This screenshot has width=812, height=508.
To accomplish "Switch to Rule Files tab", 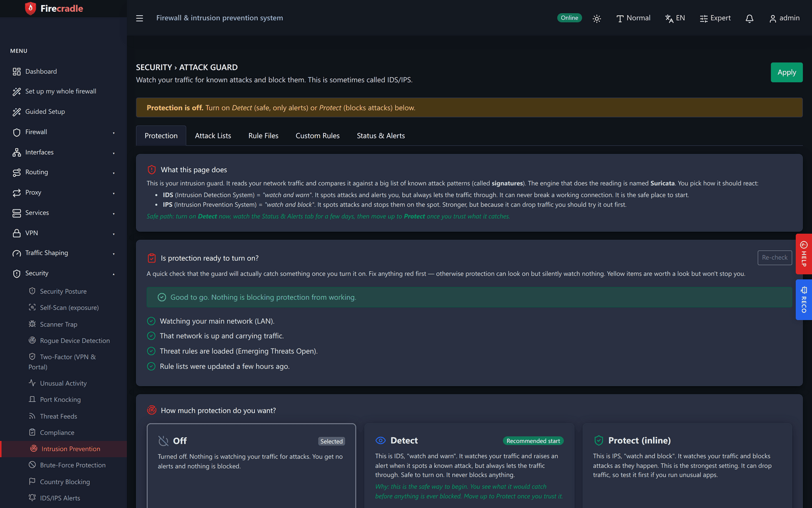I will click(263, 136).
